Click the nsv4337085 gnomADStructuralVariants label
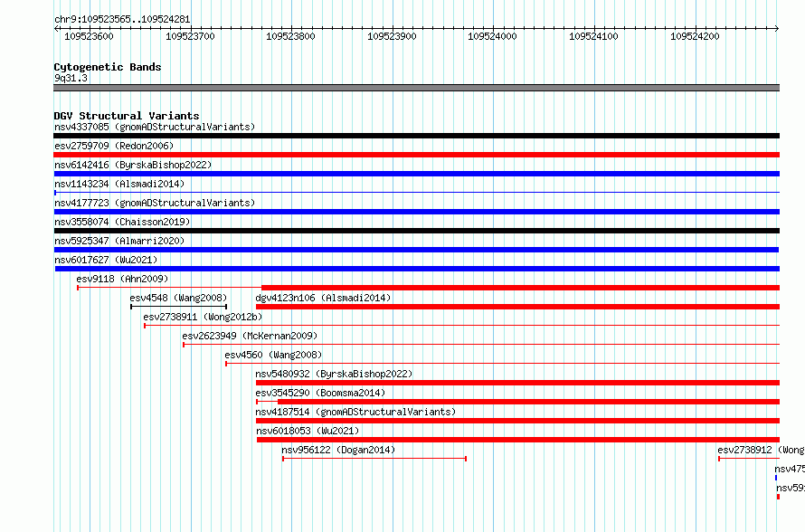 (x=155, y=127)
